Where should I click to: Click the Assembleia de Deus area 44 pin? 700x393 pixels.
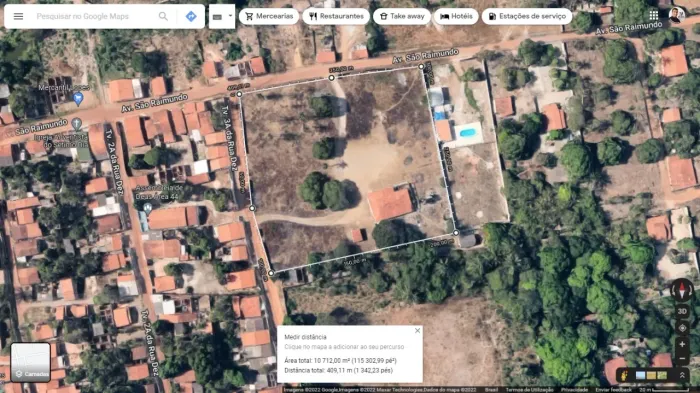click(147, 208)
